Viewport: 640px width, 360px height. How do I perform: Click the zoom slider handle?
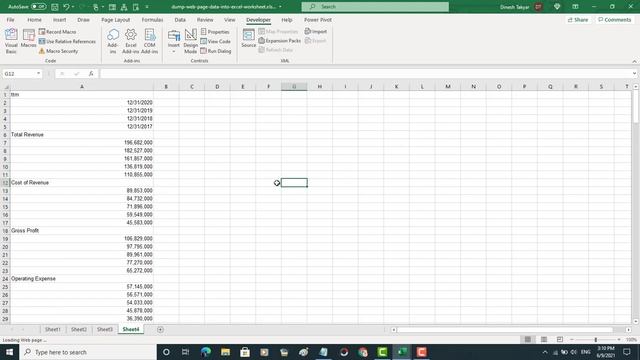point(596,340)
